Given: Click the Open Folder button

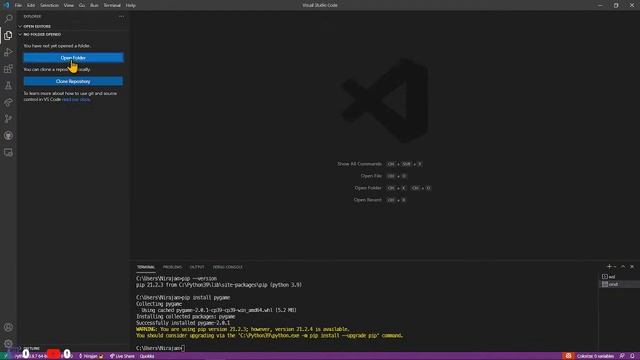Looking at the screenshot, I should [73, 58].
